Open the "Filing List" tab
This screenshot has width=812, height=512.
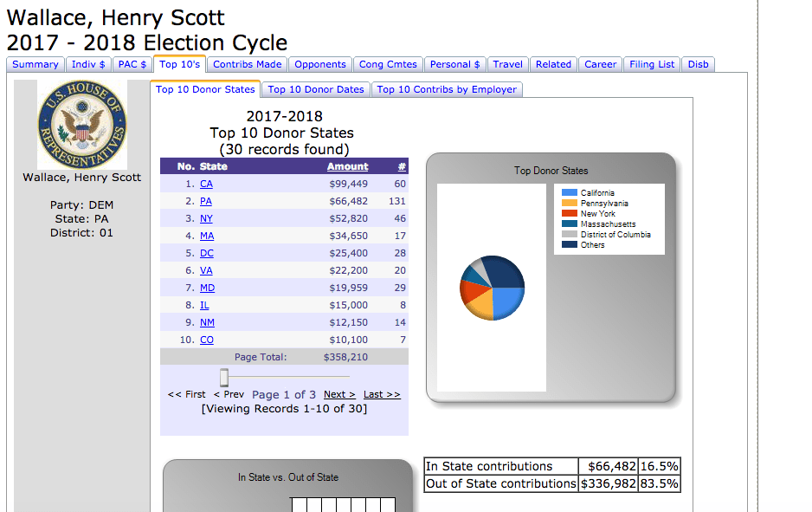pos(651,64)
